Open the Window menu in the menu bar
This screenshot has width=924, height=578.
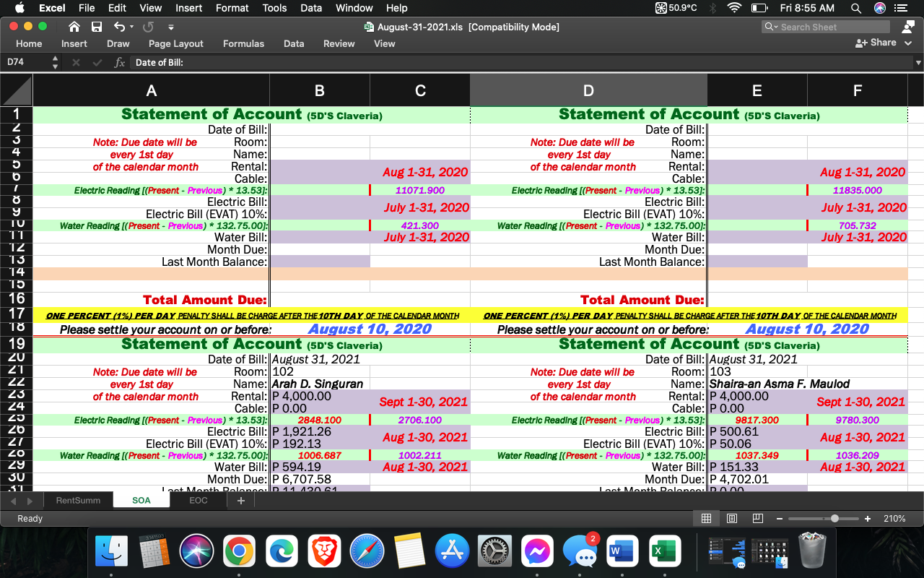coord(354,8)
